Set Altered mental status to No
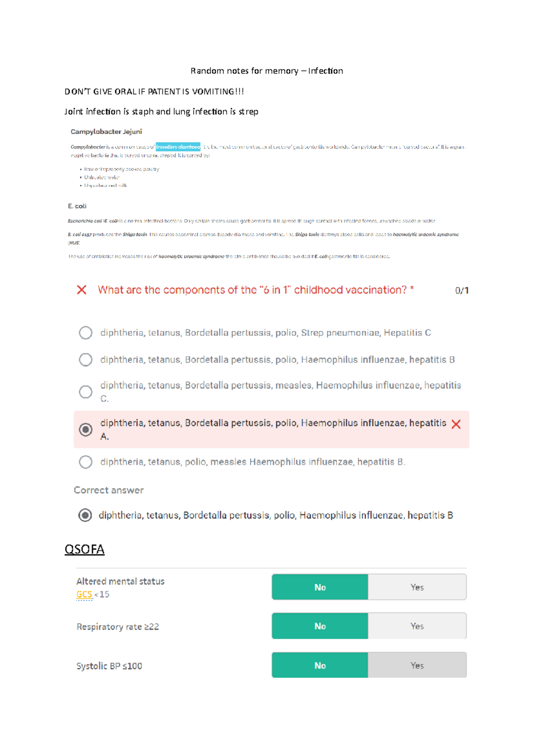Screen dimensions: 534x756 tap(320, 587)
